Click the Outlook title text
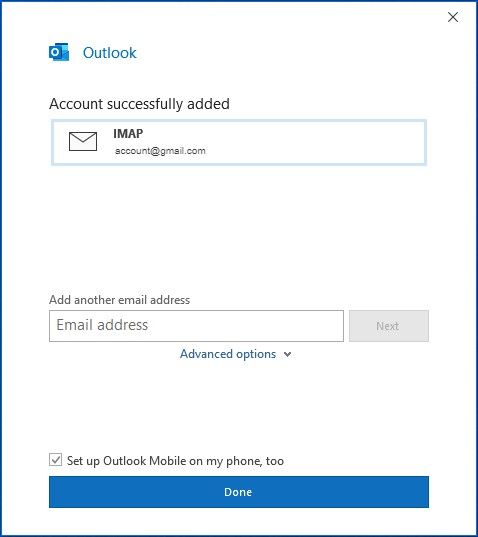 tap(110, 52)
